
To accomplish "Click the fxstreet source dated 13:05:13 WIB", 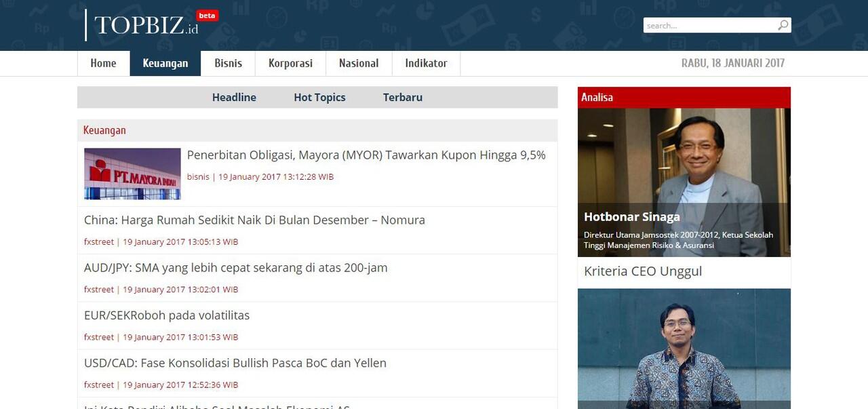I will (99, 242).
